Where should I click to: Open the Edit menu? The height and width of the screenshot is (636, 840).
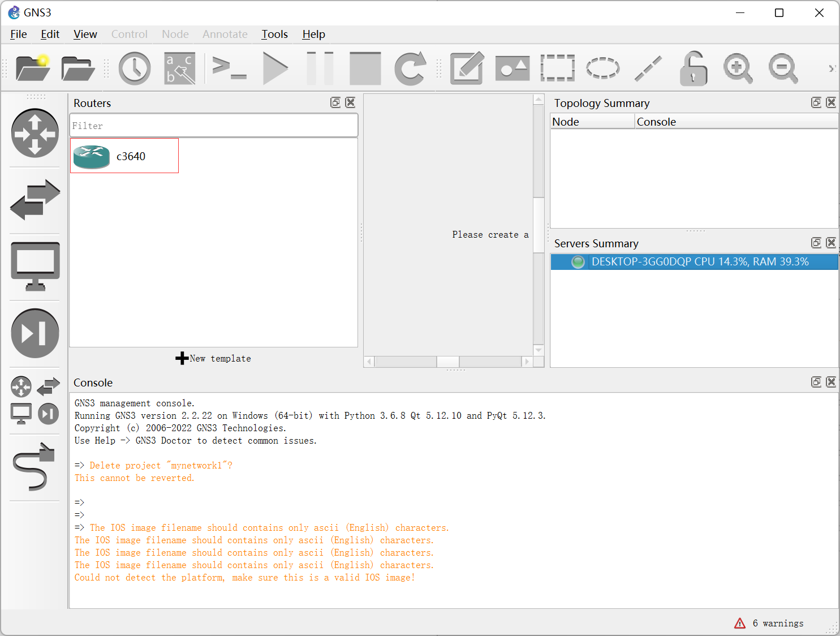click(x=50, y=35)
